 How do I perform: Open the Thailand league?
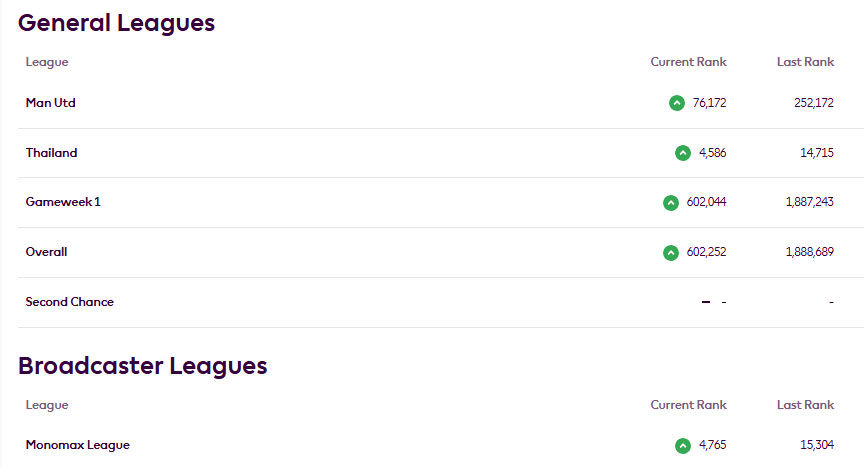[x=51, y=153]
